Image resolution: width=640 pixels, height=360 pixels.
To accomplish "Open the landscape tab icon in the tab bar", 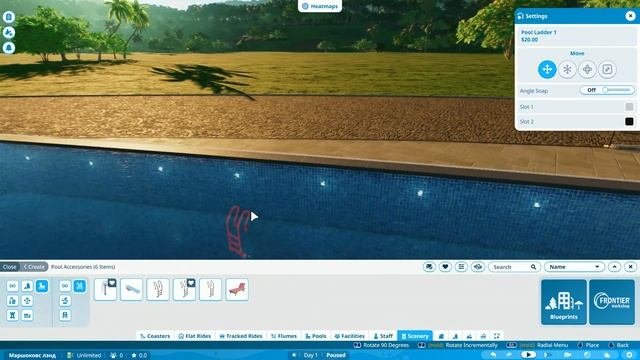I will (469, 336).
